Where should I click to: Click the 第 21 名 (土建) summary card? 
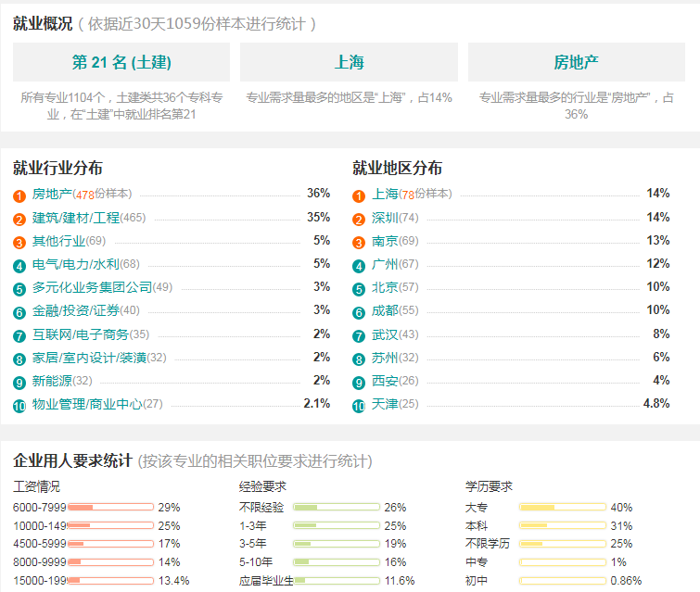tap(121, 62)
